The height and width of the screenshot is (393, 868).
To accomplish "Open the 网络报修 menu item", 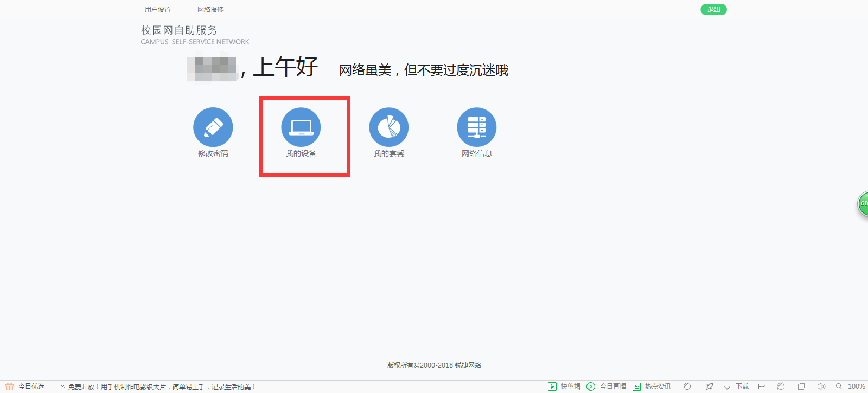I will point(210,10).
